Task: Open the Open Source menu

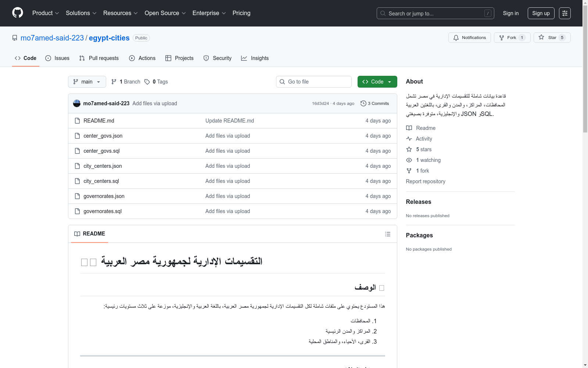Action: [x=165, y=13]
